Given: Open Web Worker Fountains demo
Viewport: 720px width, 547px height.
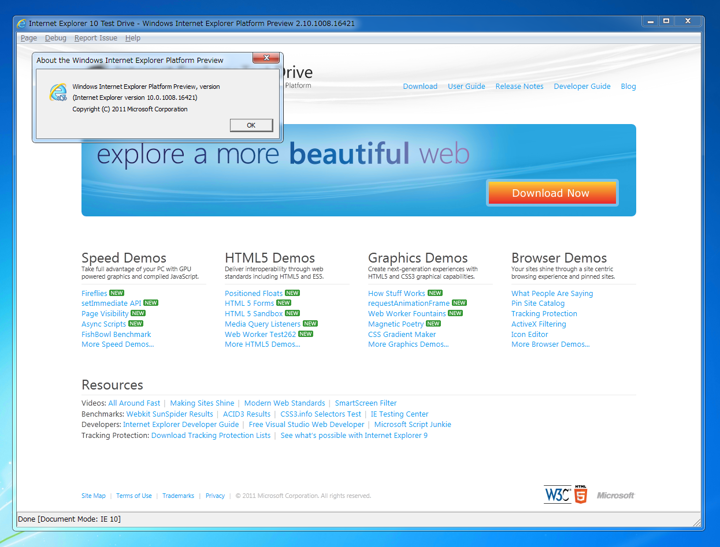Looking at the screenshot, I should click(x=407, y=314).
